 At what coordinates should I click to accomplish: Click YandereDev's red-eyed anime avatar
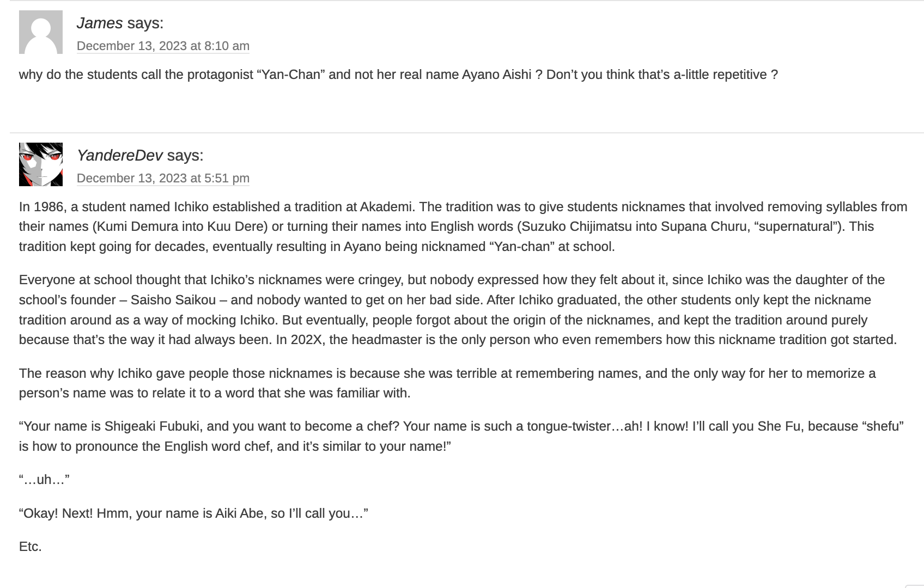(41, 164)
